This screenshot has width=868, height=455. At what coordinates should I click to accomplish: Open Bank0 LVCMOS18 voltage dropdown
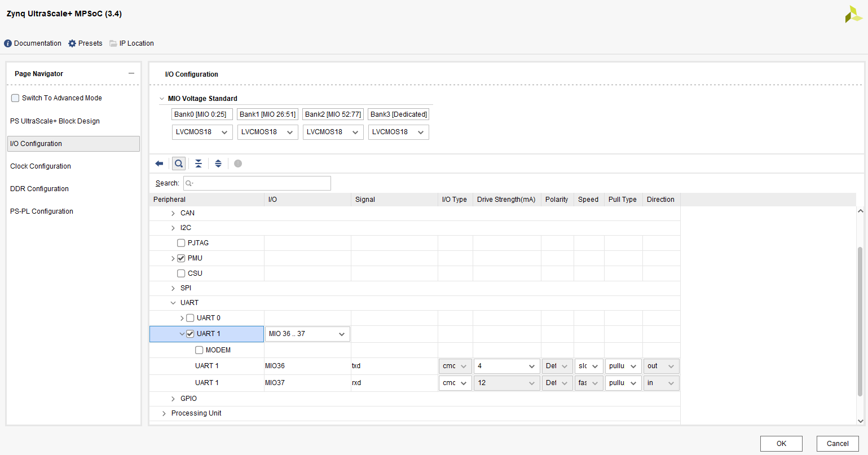[x=202, y=132]
